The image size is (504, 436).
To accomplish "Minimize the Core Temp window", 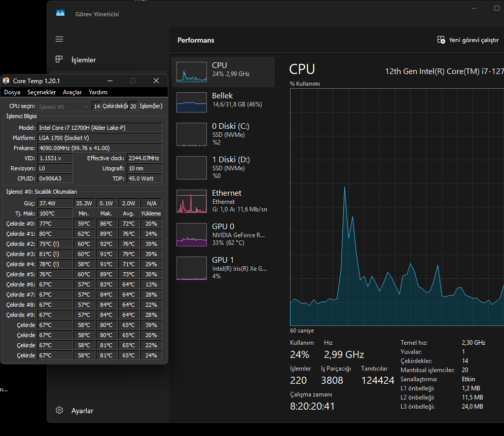I will (x=110, y=81).
